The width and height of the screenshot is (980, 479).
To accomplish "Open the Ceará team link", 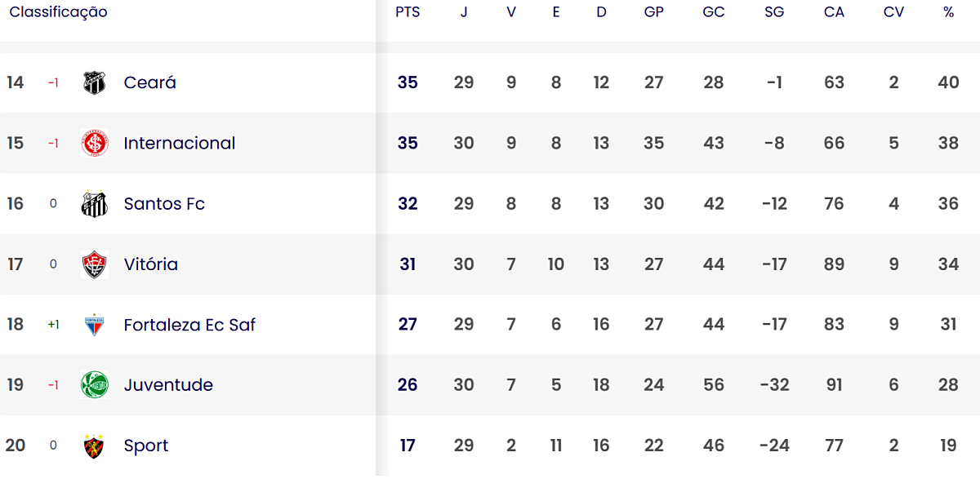I will click(149, 82).
